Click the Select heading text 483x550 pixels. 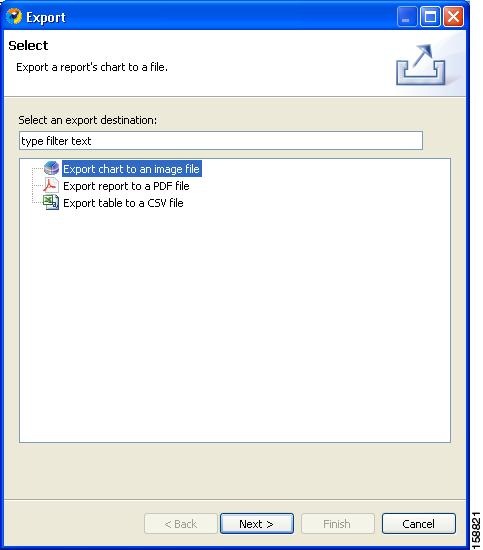[28, 46]
